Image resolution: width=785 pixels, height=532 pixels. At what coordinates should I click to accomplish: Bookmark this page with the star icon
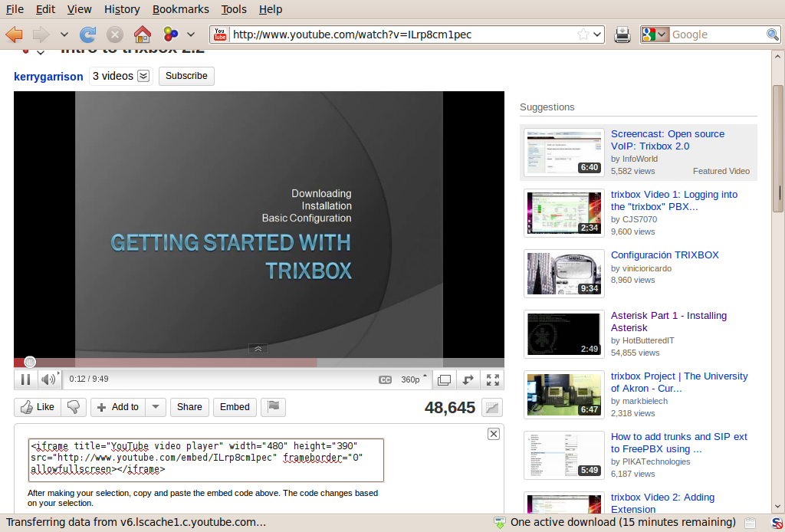pos(583,34)
